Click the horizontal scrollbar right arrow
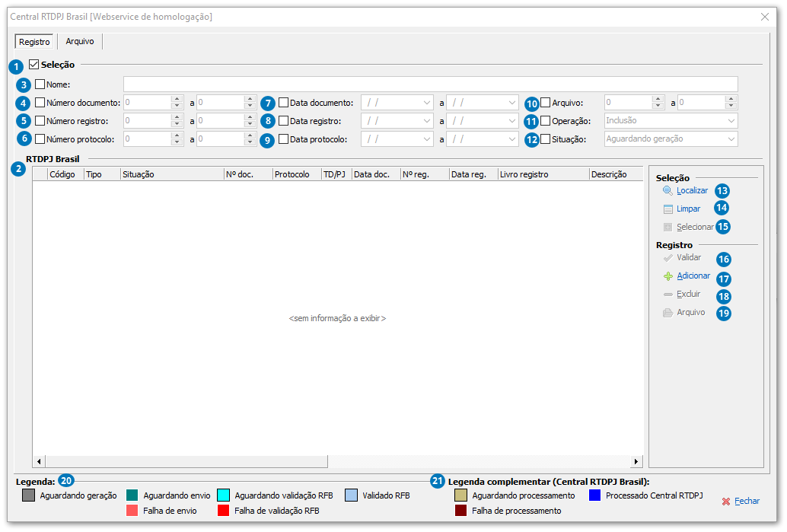 [x=636, y=461]
